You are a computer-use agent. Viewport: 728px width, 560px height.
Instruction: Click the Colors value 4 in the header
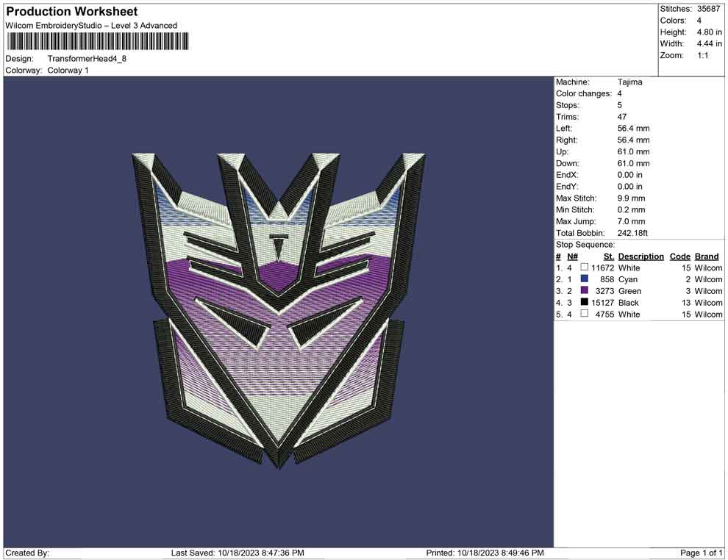pos(699,21)
